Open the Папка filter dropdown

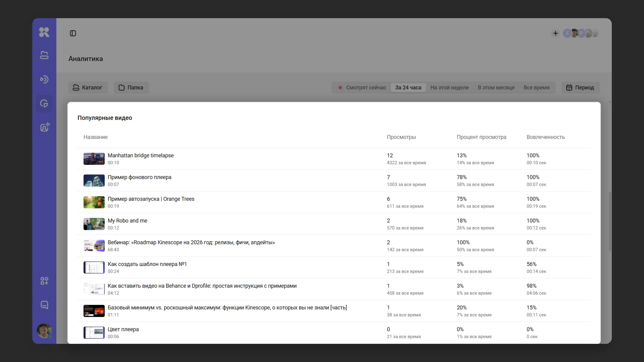click(x=131, y=88)
